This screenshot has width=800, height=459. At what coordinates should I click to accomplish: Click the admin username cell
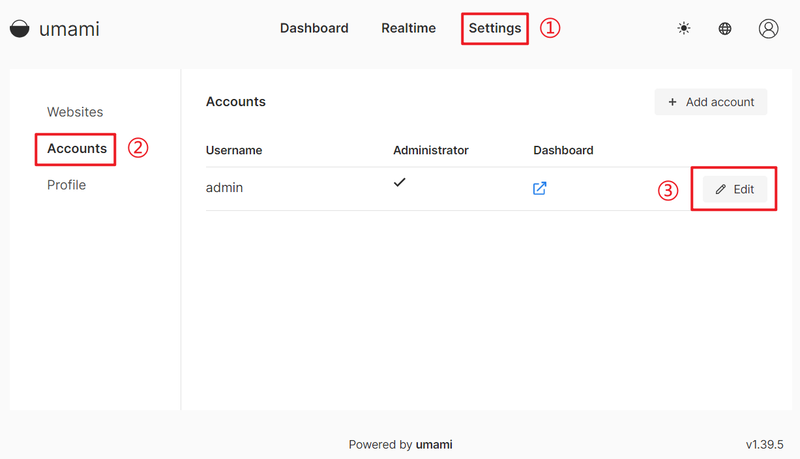click(x=224, y=188)
